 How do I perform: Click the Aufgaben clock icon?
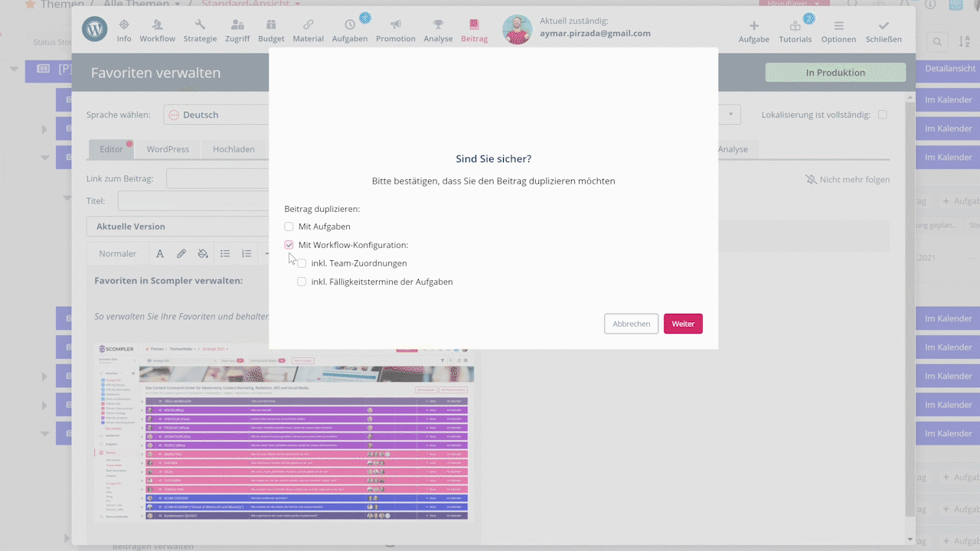point(350,25)
